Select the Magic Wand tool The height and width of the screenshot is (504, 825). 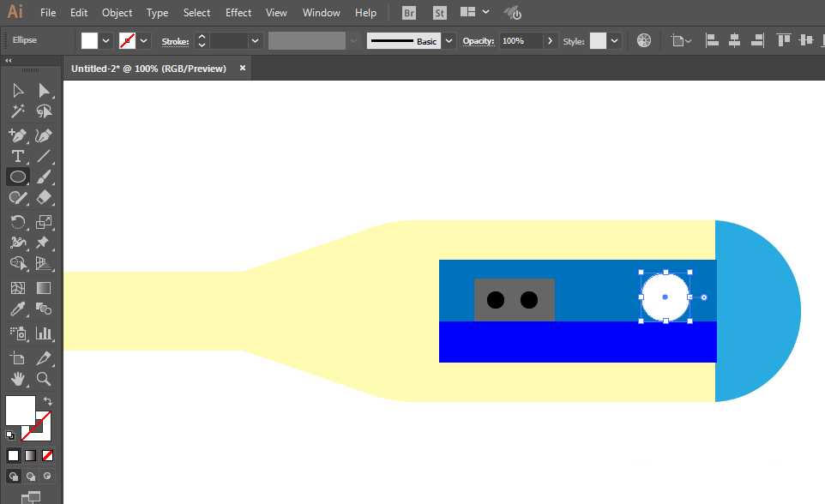pyautogui.click(x=17, y=111)
